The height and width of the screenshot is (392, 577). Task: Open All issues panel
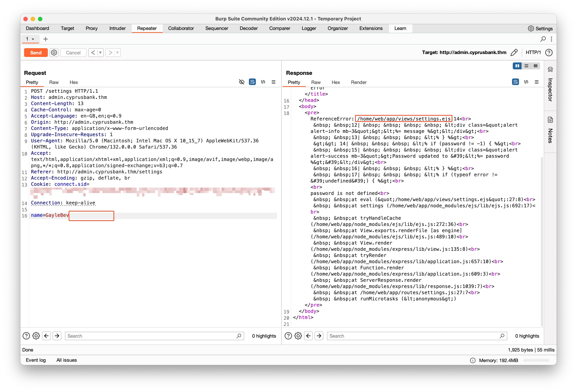(x=67, y=360)
